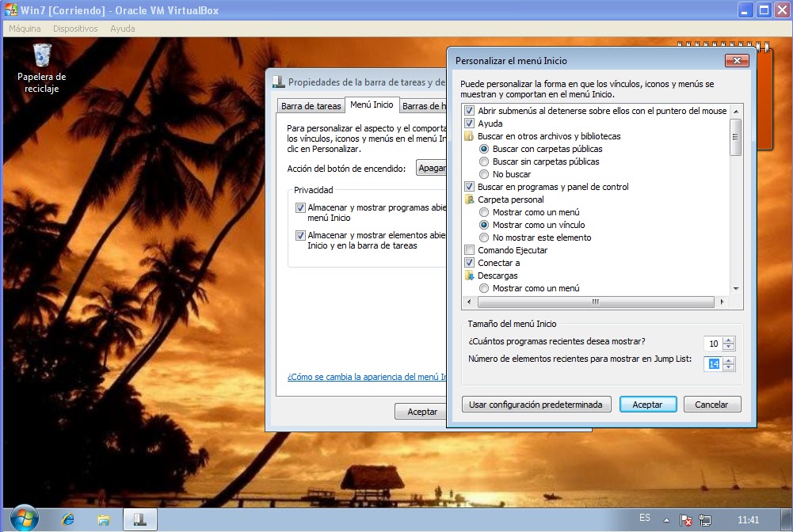This screenshot has height=532, width=793.
Task: Select 'Buscar con carpetas públicas' radio
Action: (x=484, y=149)
